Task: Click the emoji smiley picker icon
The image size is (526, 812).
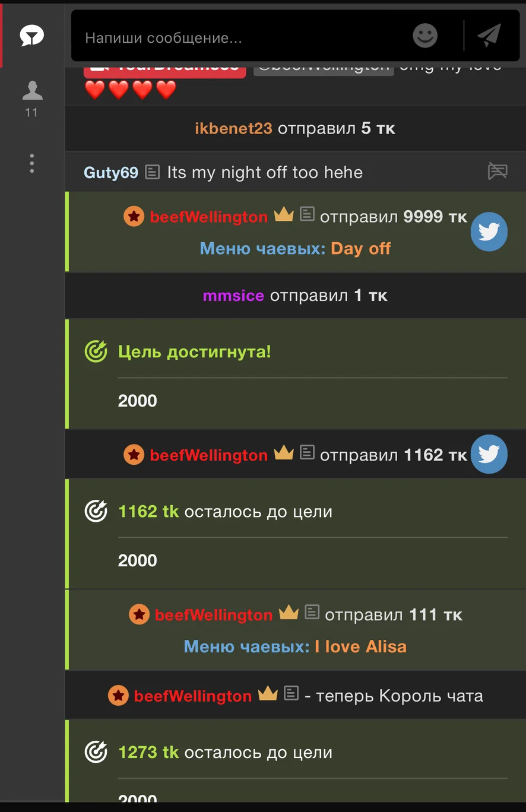Action: pos(425,36)
